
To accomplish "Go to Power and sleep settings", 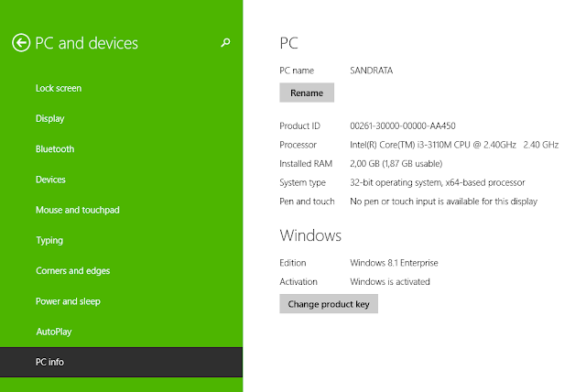I will (68, 301).
